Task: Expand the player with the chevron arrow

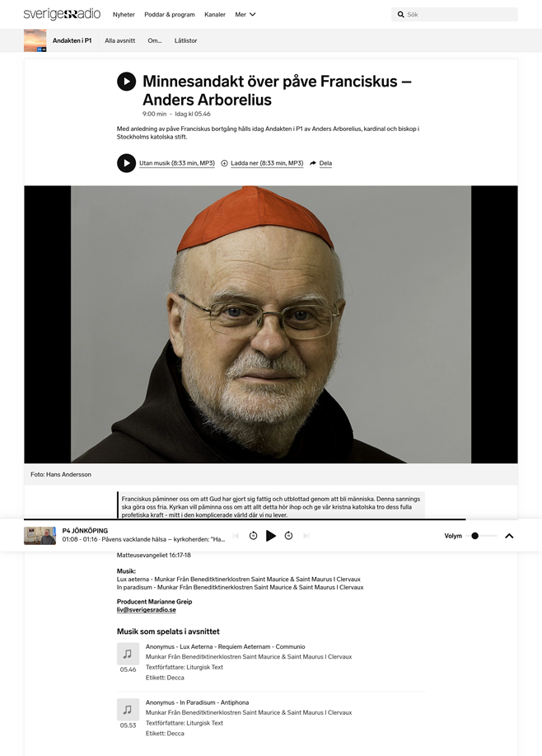Action: tap(509, 536)
